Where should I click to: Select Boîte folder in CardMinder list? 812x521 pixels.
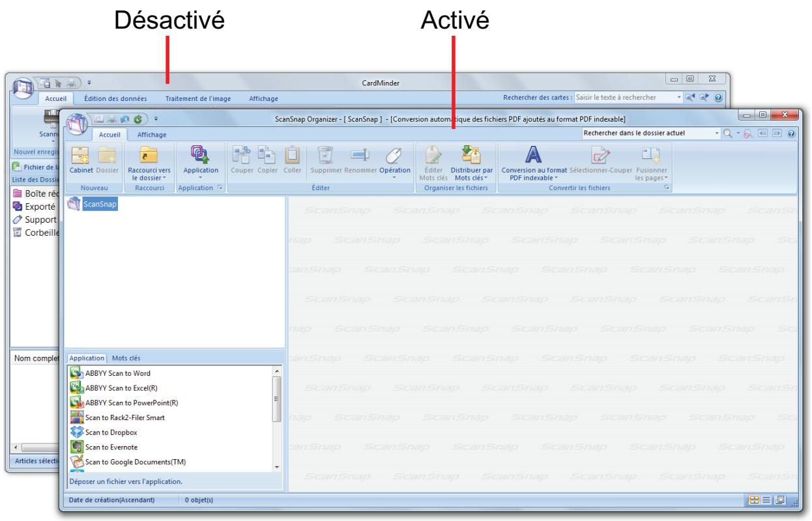click(x=36, y=193)
